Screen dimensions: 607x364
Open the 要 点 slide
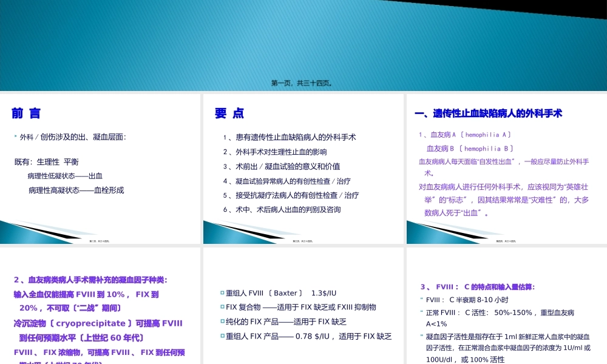click(x=302, y=170)
